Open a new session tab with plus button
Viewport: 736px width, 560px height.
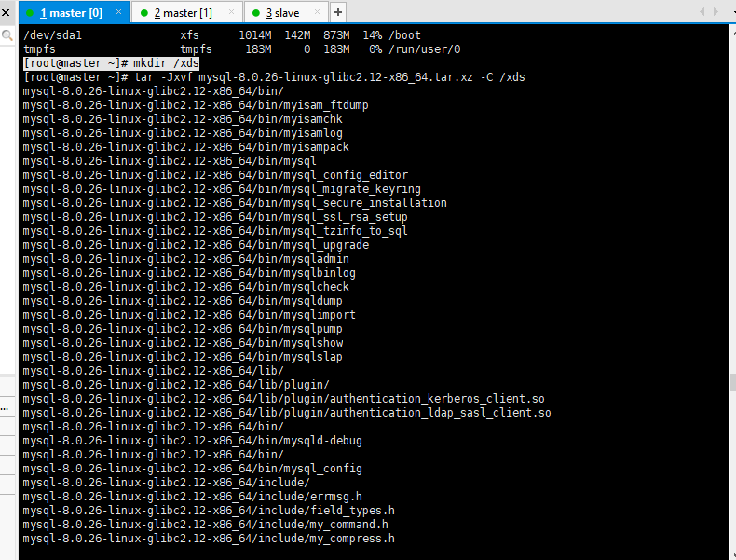click(x=338, y=13)
